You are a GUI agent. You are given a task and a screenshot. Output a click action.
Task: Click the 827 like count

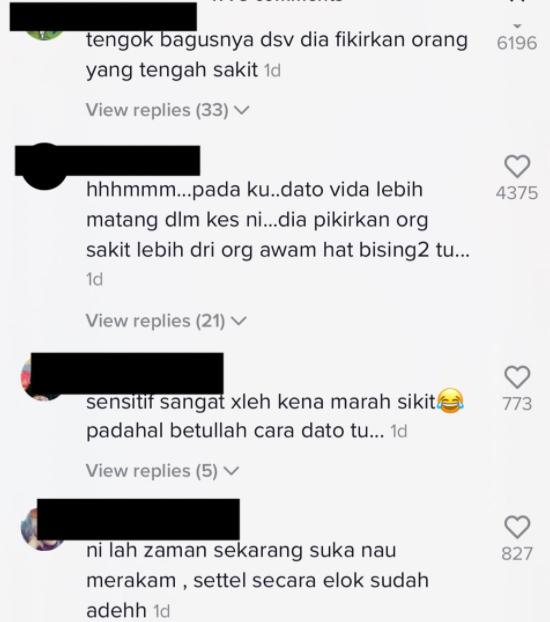tap(517, 554)
